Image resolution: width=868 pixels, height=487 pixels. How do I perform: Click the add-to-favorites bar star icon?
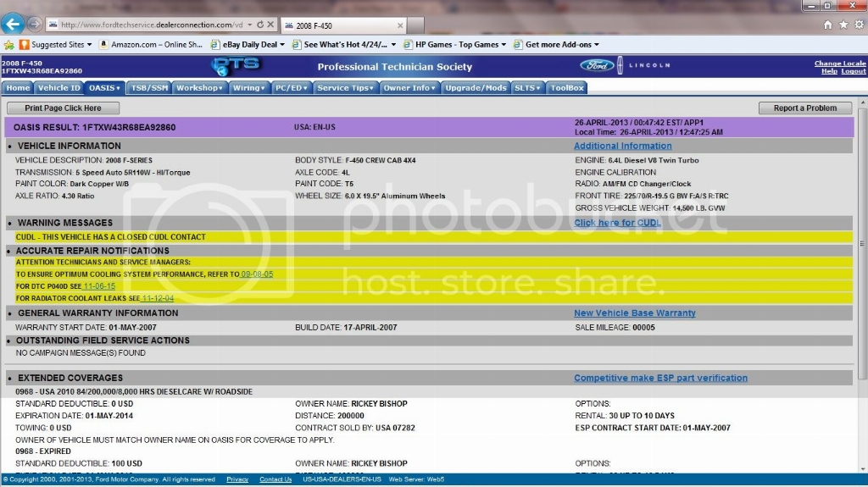8,45
